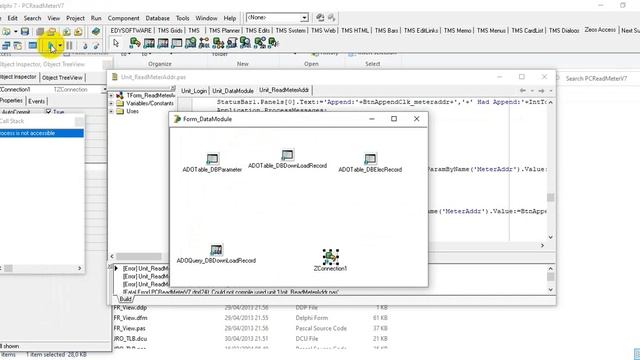
Task: Click the Pause program button
Action: (x=69, y=46)
